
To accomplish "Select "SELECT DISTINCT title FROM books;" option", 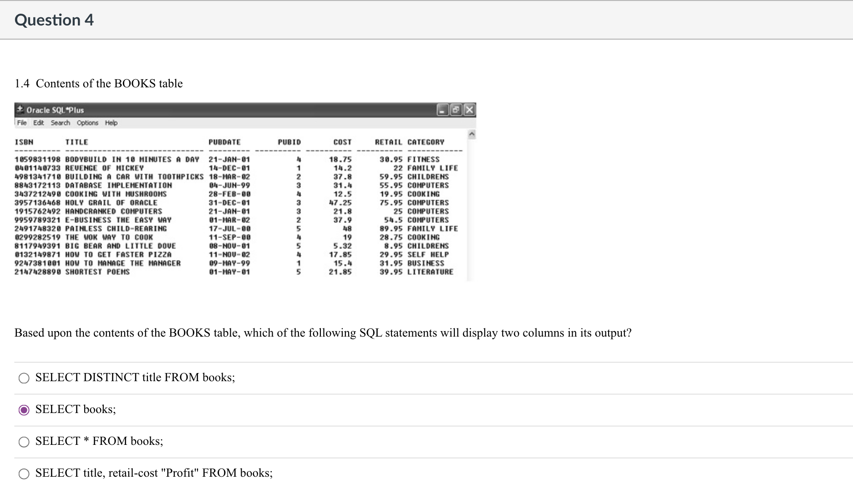I will pos(24,378).
